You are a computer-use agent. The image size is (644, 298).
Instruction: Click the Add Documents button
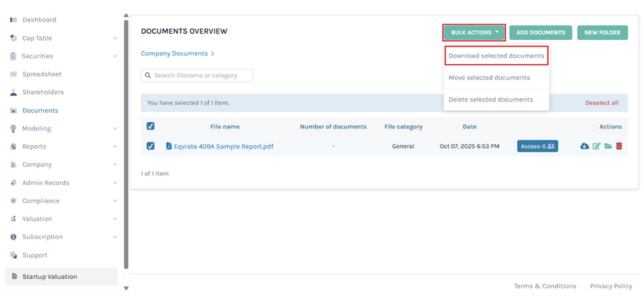tap(540, 32)
